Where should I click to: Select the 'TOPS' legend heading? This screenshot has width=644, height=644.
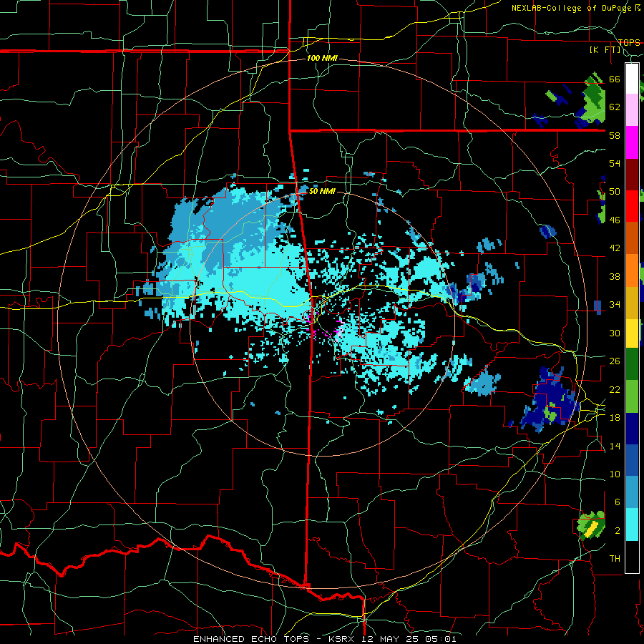(629, 42)
